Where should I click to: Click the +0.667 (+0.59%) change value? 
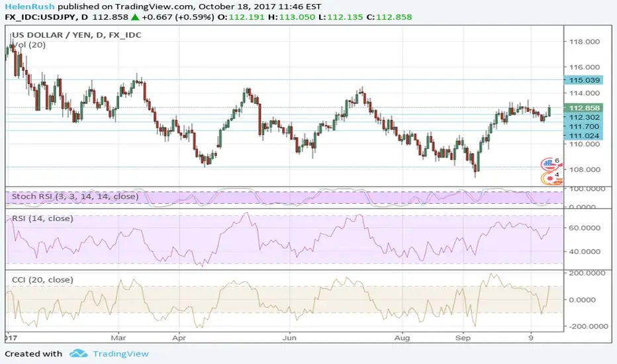point(178,17)
